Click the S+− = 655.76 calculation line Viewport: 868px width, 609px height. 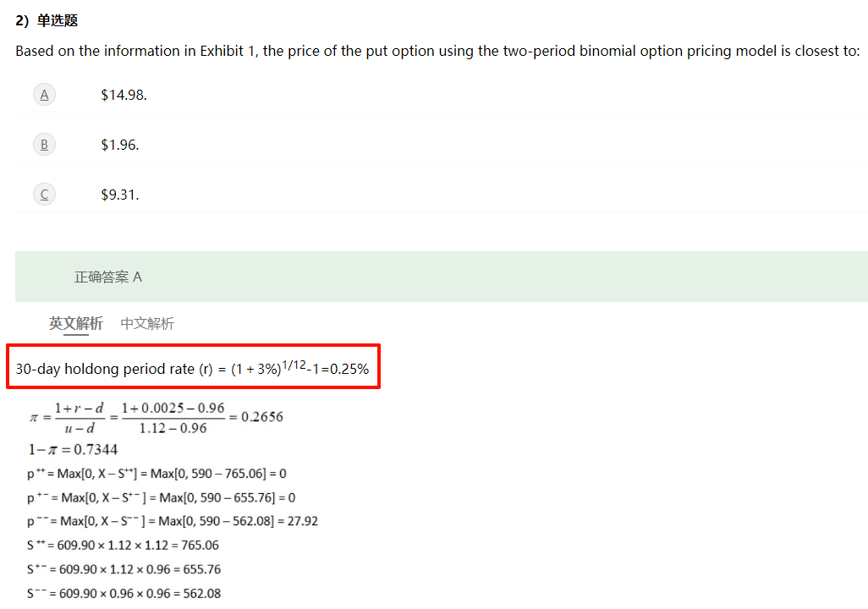click(124, 569)
